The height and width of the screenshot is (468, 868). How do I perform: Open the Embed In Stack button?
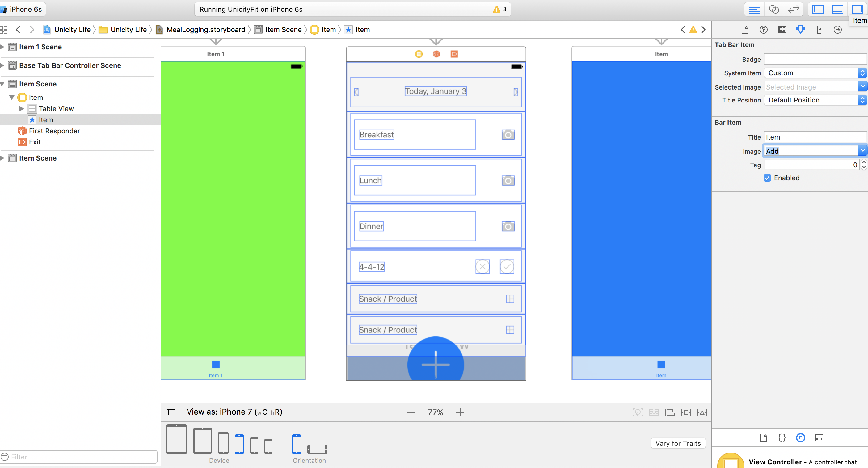654,412
